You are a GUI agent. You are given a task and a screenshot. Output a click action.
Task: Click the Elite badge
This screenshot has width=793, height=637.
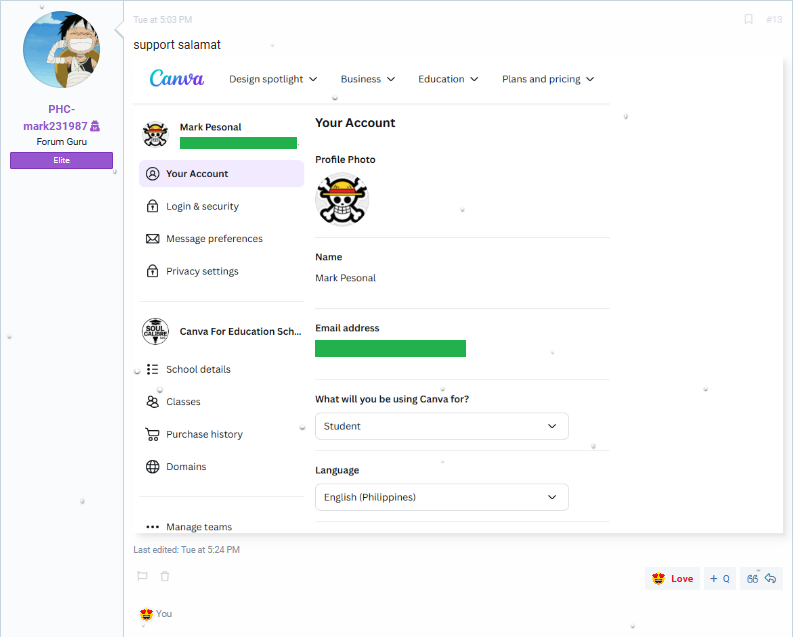click(61, 160)
